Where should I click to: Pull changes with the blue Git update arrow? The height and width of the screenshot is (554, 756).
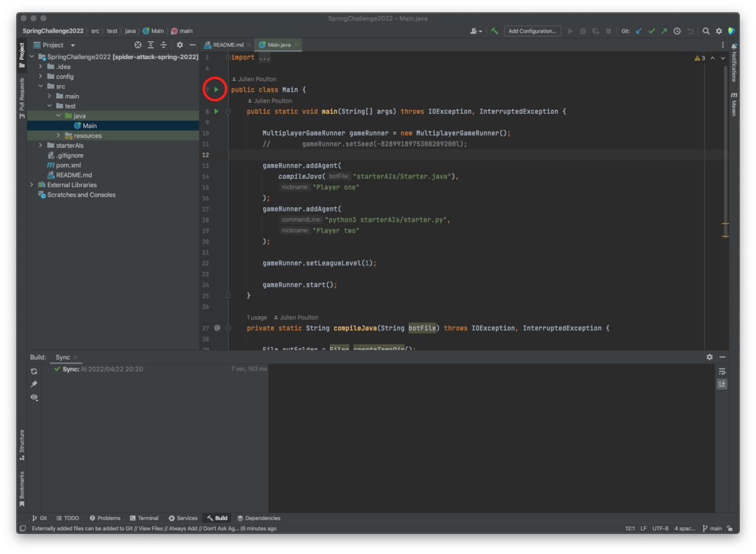[638, 30]
